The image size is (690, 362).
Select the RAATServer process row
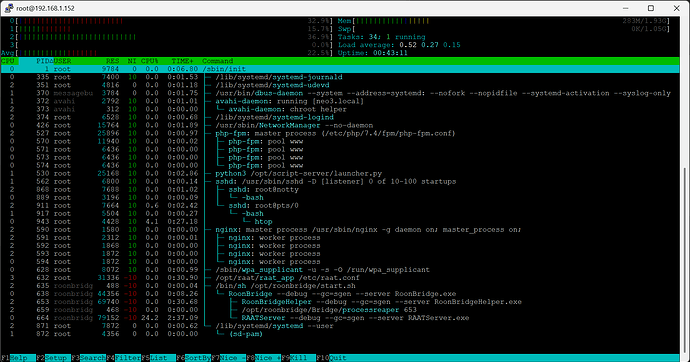tap(340, 318)
